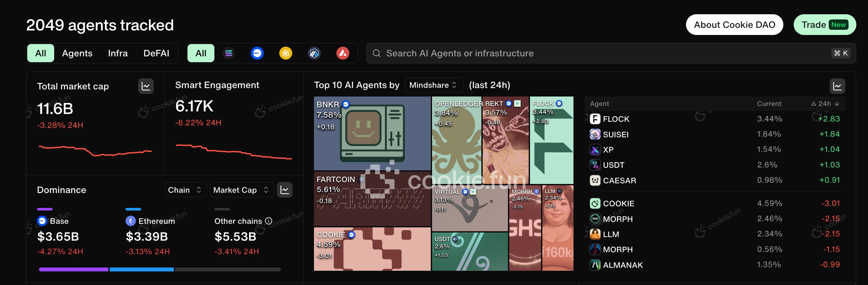Open CAESAR agent row
The width and height of the screenshot is (868, 285).
715,180
